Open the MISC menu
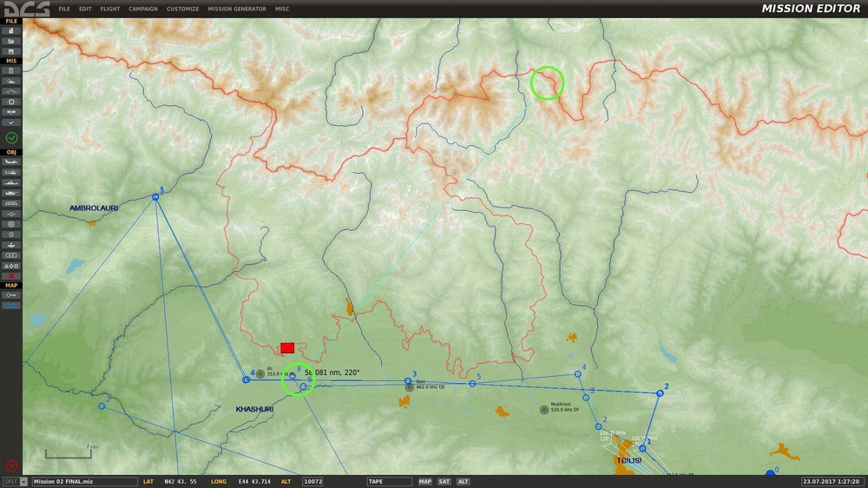Viewport: 868px width, 488px height. [282, 9]
